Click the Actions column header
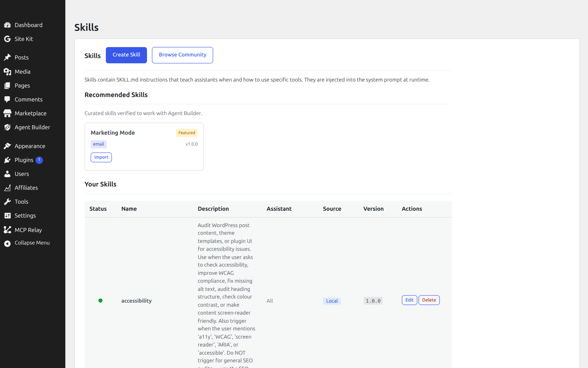This screenshot has width=588, height=368. coord(412,209)
